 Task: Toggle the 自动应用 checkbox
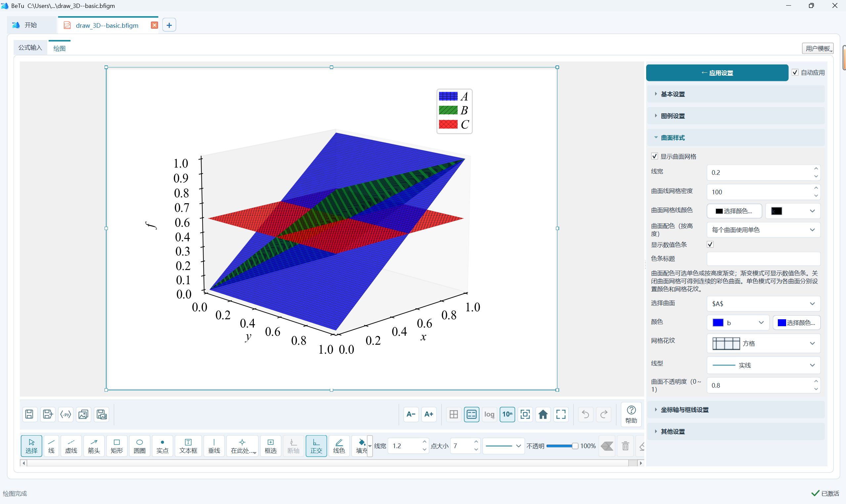coord(795,72)
